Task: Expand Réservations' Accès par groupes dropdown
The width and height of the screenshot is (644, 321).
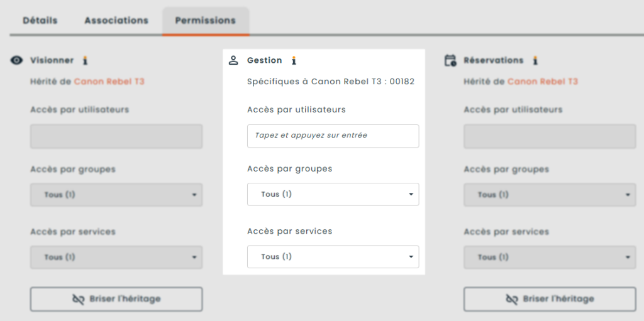Action: tap(549, 195)
